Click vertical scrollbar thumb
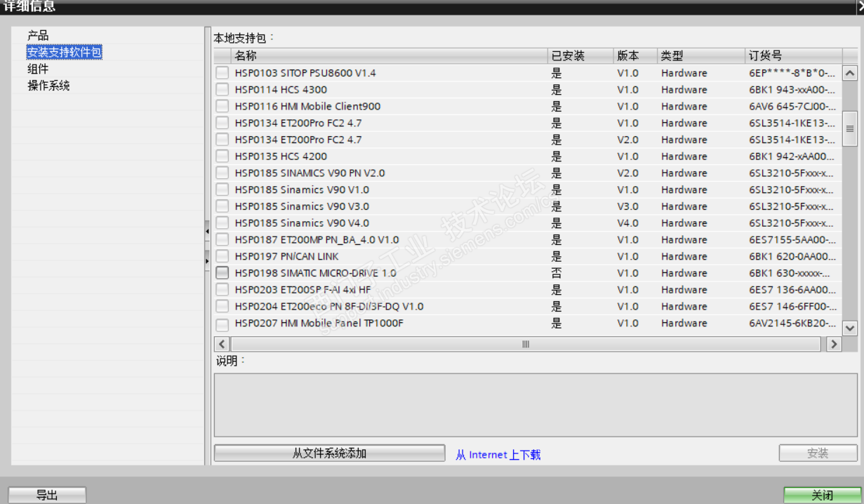This screenshot has width=864, height=504. coord(850,129)
